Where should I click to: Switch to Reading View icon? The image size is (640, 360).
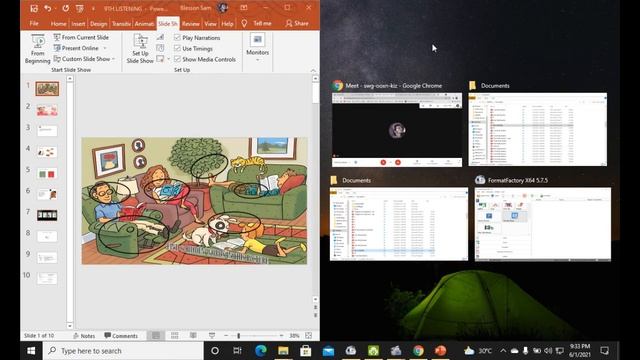point(193,336)
